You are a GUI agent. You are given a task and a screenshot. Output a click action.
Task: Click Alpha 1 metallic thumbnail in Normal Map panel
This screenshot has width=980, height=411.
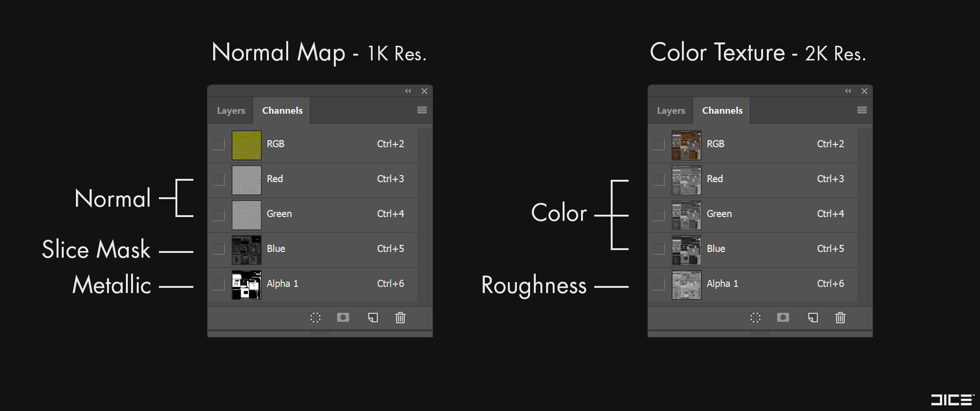coord(247,285)
